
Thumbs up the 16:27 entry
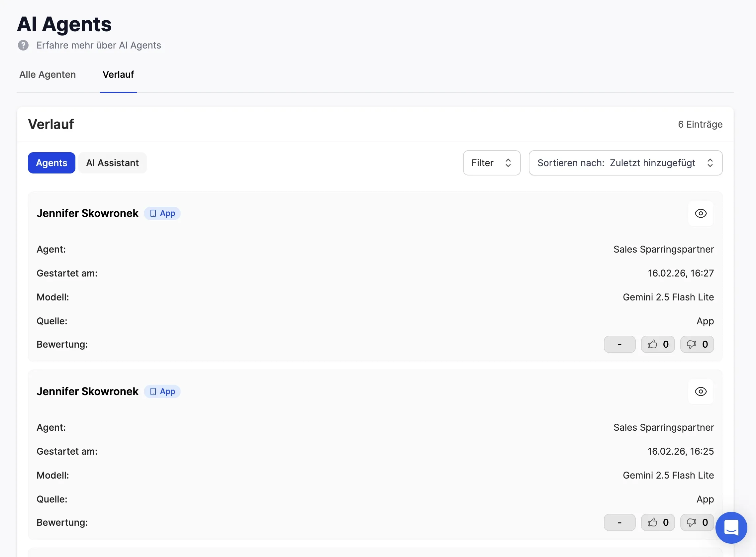tap(657, 344)
